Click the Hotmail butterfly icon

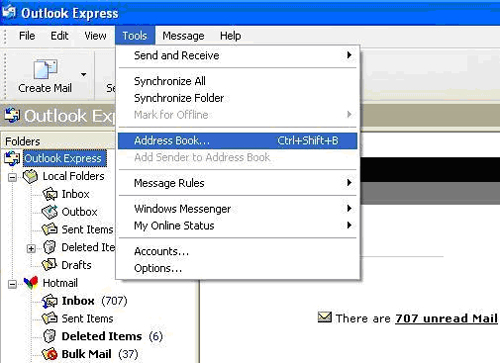[x=31, y=283]
